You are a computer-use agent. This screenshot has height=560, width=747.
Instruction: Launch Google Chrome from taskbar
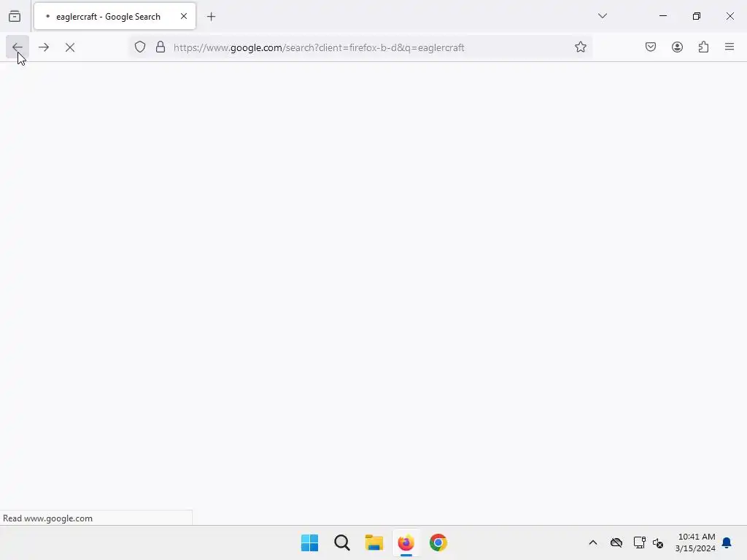coord(438,542)
